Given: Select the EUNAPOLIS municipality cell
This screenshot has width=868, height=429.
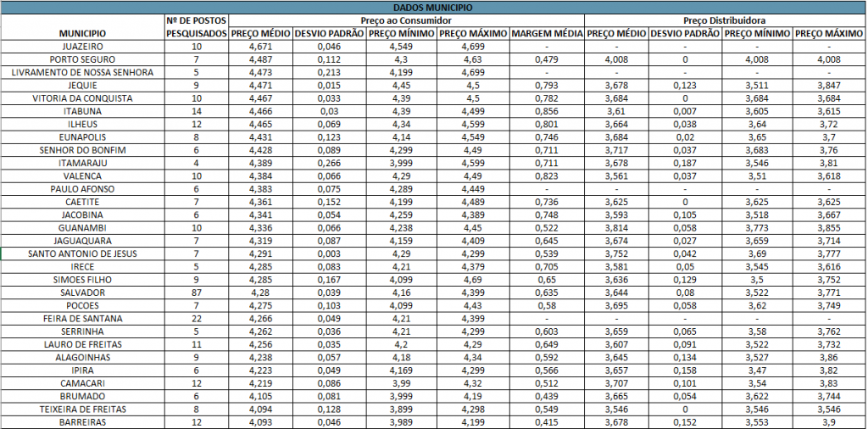Looking at the screenshot, I should tap(82, 137).
